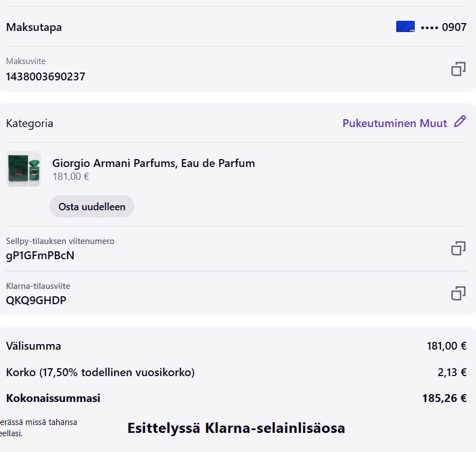Image resolution: width=476 pixels, height=452 pixels.
Task: Select Sellpy reference gP1GFmPBcN
Action: click(x=40, y=255)
